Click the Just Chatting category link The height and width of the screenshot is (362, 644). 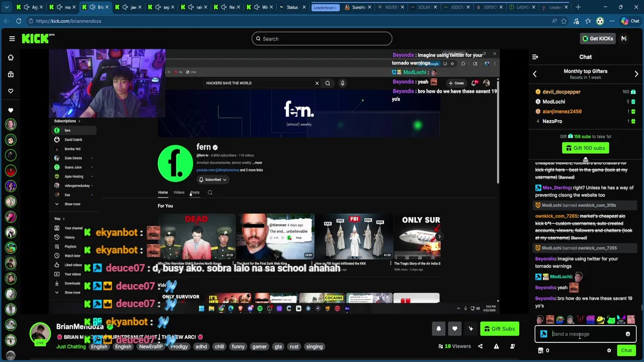click(x=71, y=346)
